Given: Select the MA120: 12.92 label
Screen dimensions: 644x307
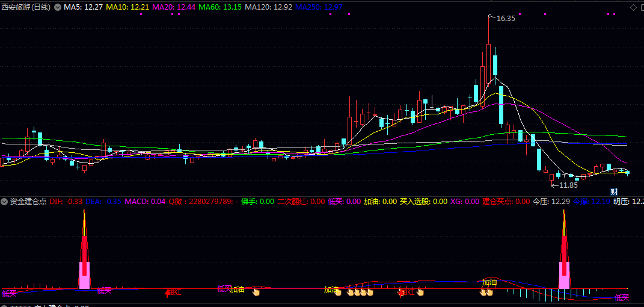Looking at the screenshot, I should 268,7.
